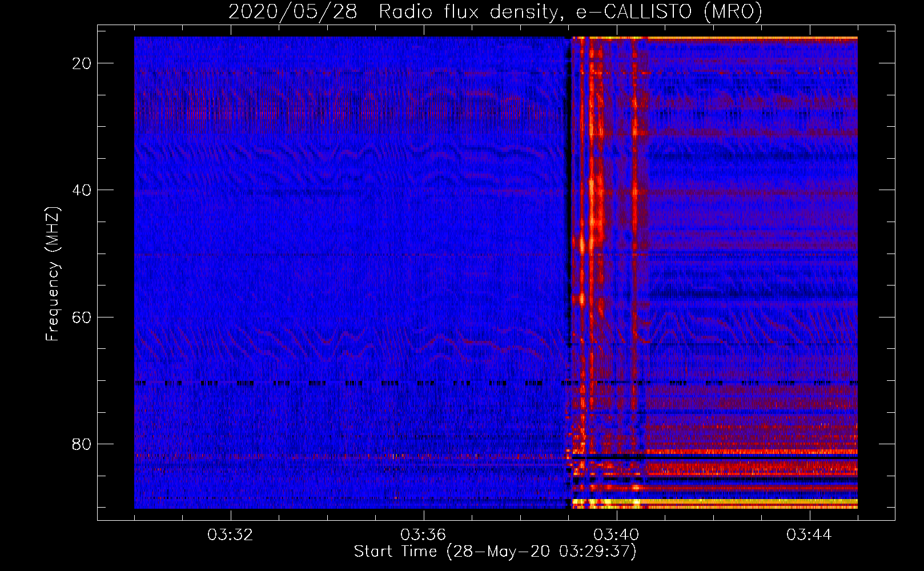Click the '60' frequency tick label
This screenshot has width=924, height=571.
(82, 317)
